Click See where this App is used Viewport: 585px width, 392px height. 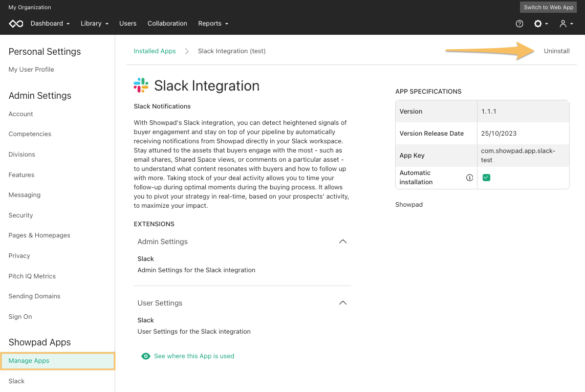(x=194, y=356)
